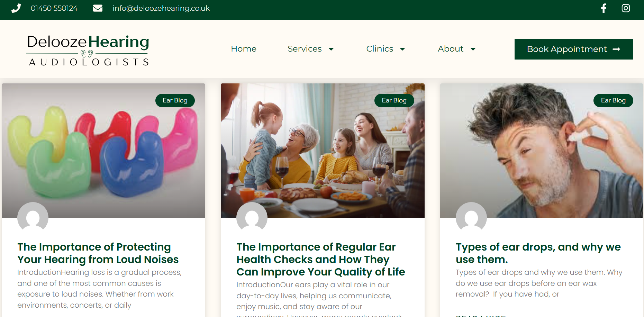Email info@deloozehearing.co.uk link

[161, 8]
